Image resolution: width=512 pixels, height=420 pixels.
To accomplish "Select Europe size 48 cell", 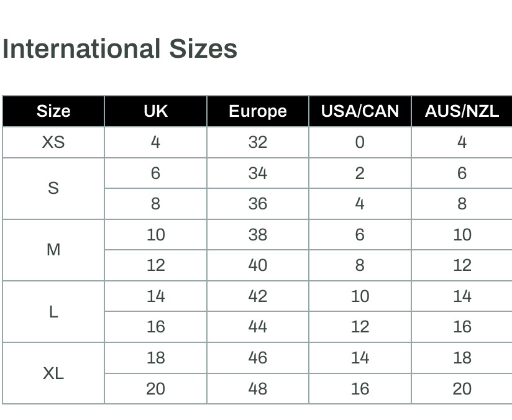I will click(258, 389).
